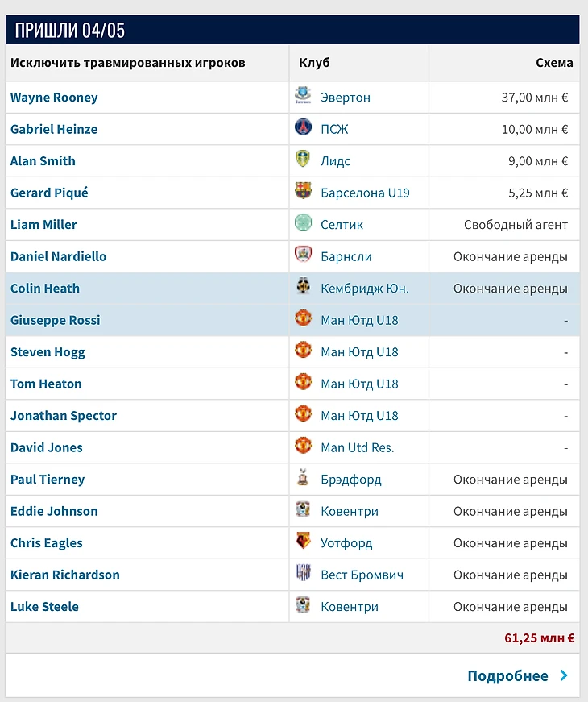Click the Celtic club crest icon
This screenshot has height=702, width=588.
(x=303, y=224)
